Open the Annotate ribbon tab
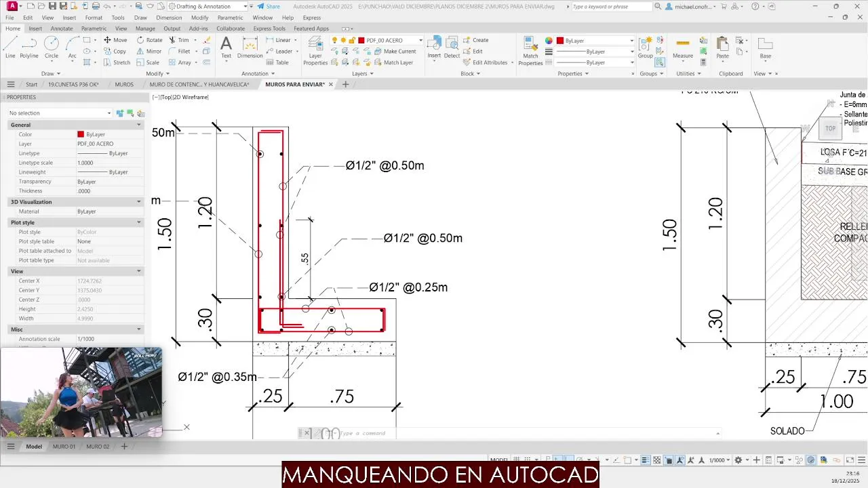The image size is (868, 488). click(62, 28)
